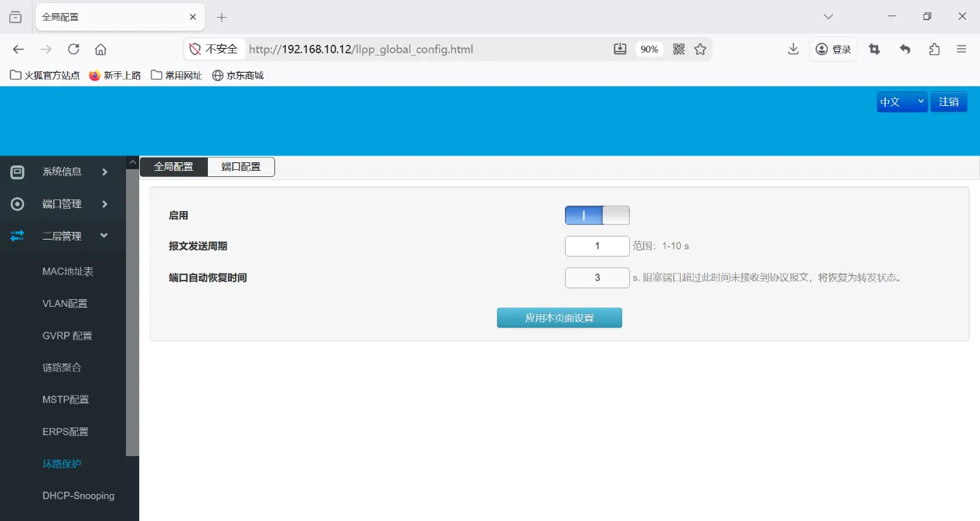Open the ERPS配置 menu item
The height and width of the screenshot is (521, 980).
point(66,432)
